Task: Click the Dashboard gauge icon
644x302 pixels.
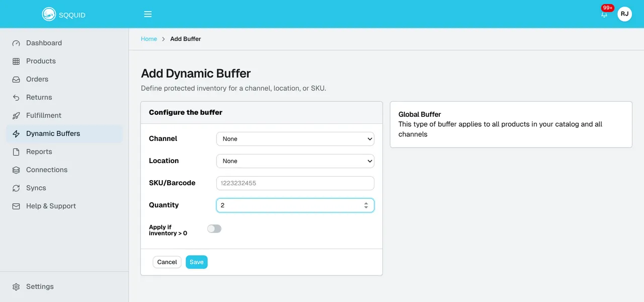Action: coord(16,43)
